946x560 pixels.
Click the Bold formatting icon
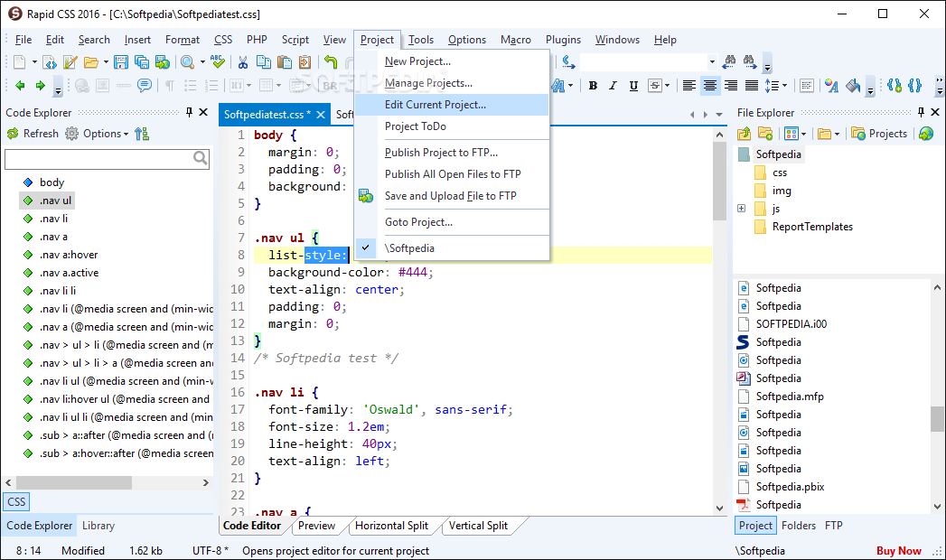click(593, 86)
